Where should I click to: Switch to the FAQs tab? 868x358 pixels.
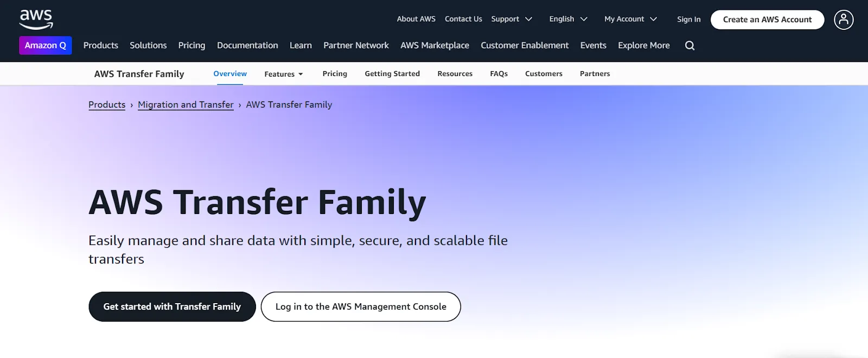(x=499, y=74)
